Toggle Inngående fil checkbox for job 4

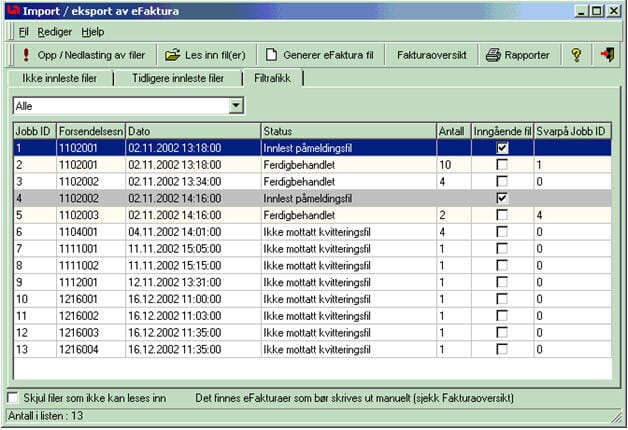click(502, 198)
